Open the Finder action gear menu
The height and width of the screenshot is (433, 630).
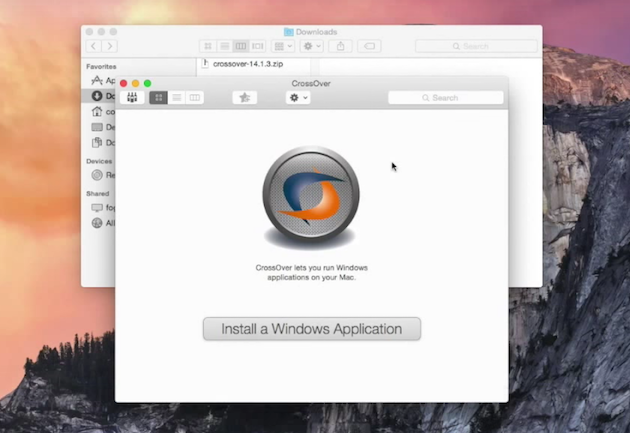click(x=312, y=46)
